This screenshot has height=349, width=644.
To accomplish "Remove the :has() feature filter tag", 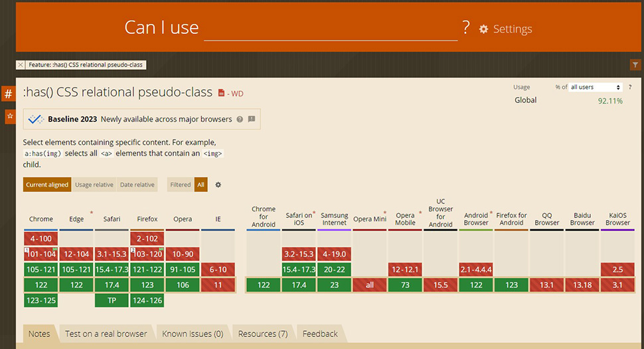I will coord(21,65).
